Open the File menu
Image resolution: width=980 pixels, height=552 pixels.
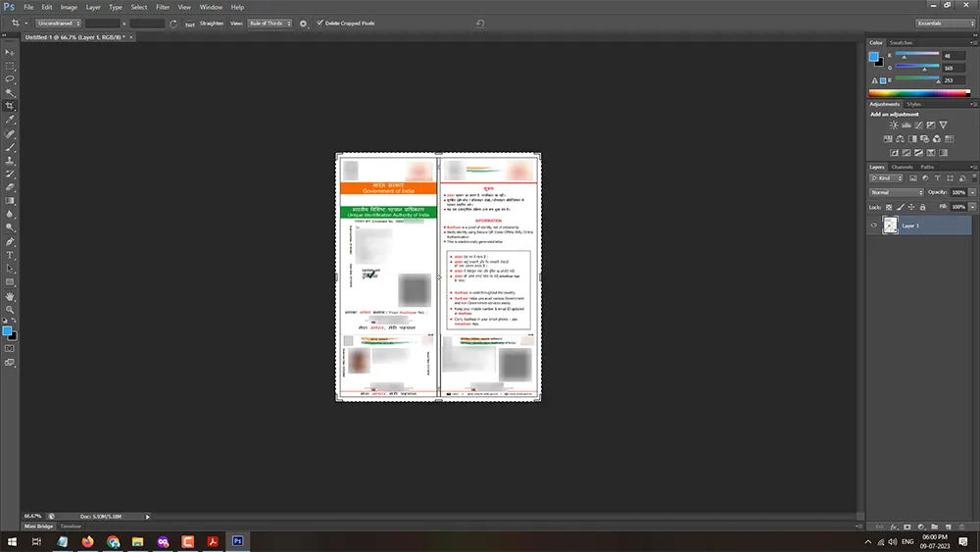click(28, 7)
